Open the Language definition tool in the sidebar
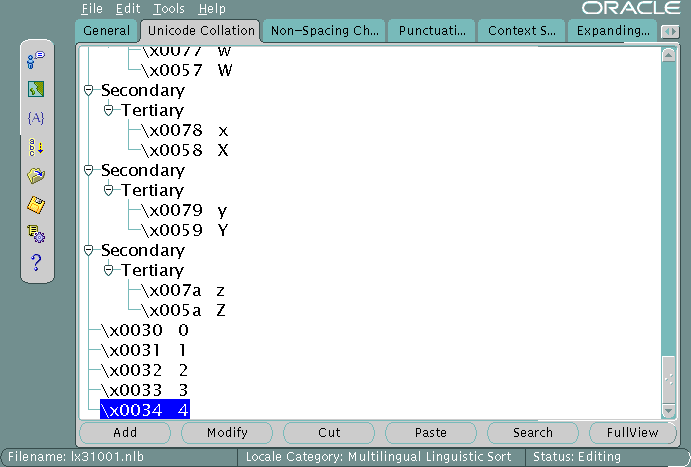 (x=36, y=60)
